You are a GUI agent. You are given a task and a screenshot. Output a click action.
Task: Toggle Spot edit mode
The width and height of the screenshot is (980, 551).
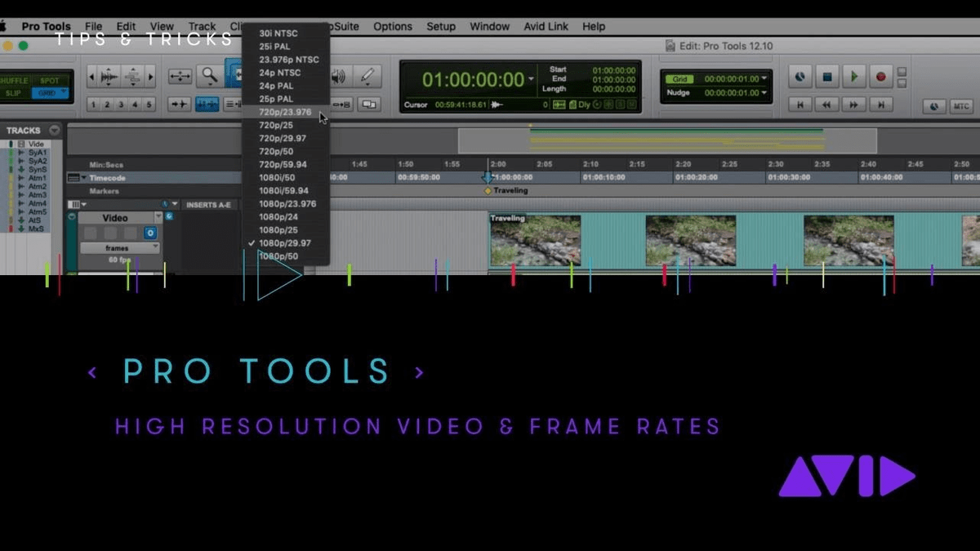(50, 81)
